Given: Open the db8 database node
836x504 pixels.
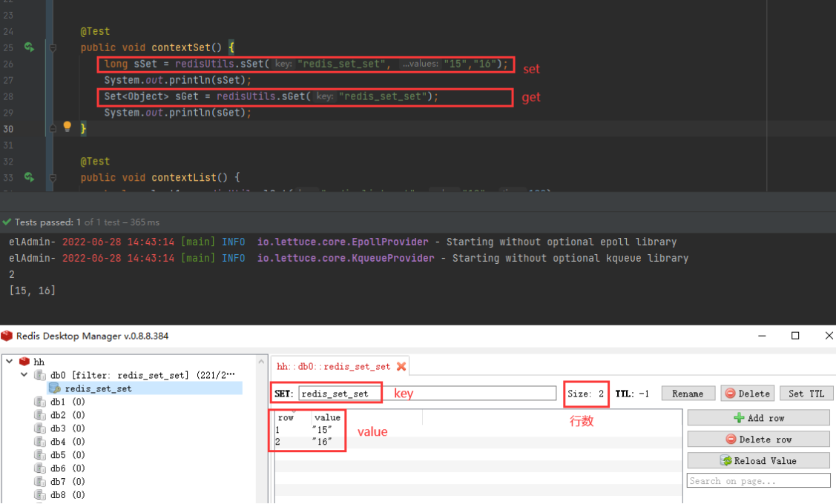Looking at the screenshot, I should [68, 495].
